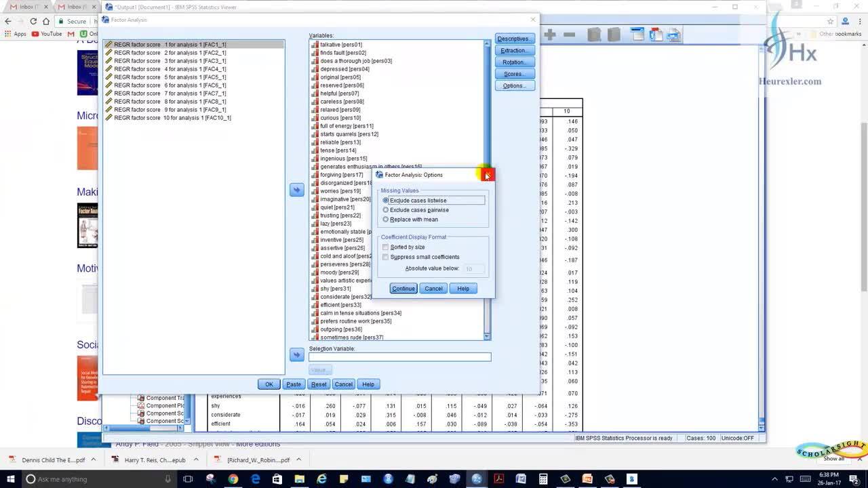Select the 'talkative [pers01]' variable
Image resolution: width=868 pixels, height=488 pixels.
point(341,45)
